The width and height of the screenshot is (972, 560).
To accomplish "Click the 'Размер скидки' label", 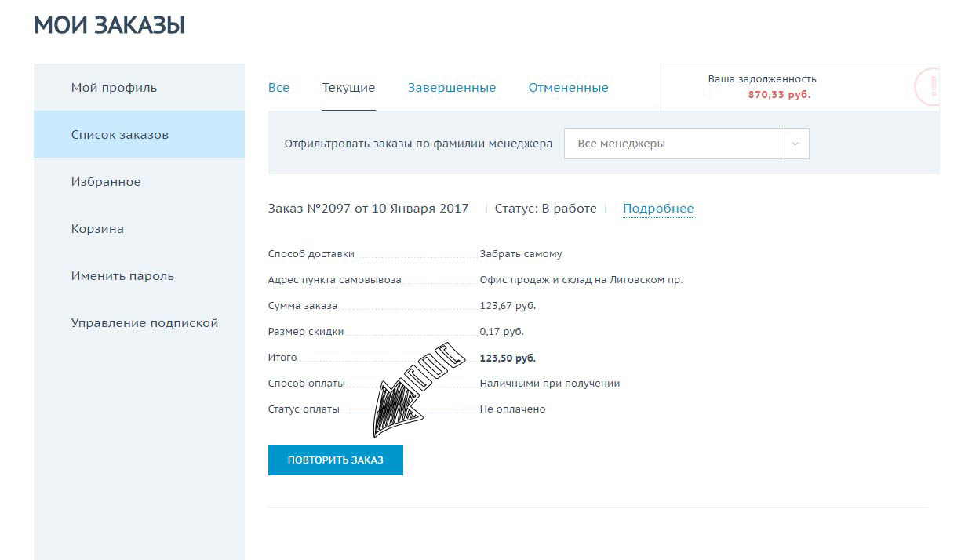I will click(306, 332).
